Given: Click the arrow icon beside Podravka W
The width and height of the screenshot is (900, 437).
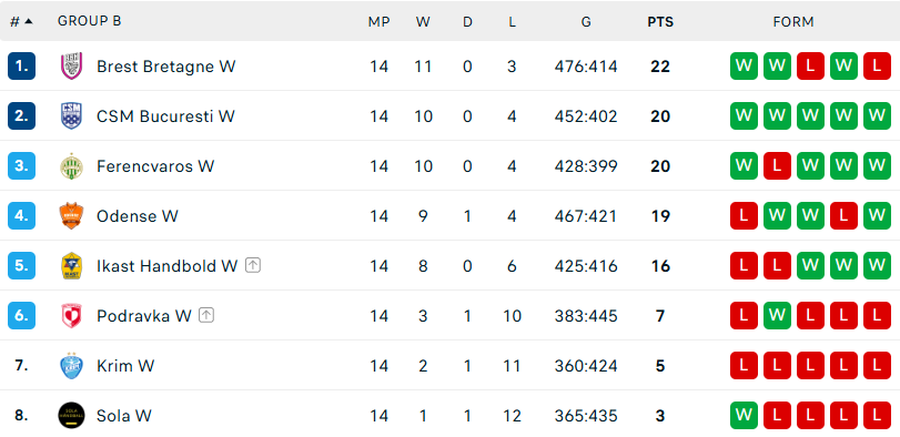Looking at the screenshot, I should pyautogui.click(x=206, y=316).
